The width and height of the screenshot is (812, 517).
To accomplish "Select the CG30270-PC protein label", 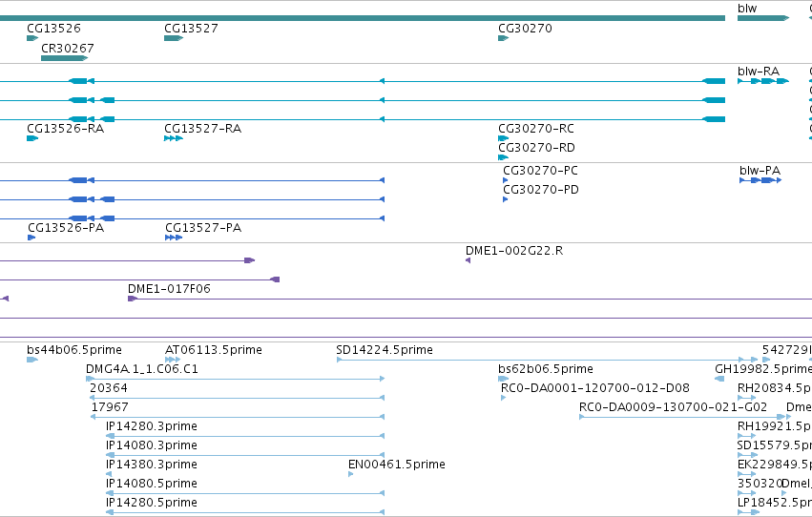I will tap(540, 170).
